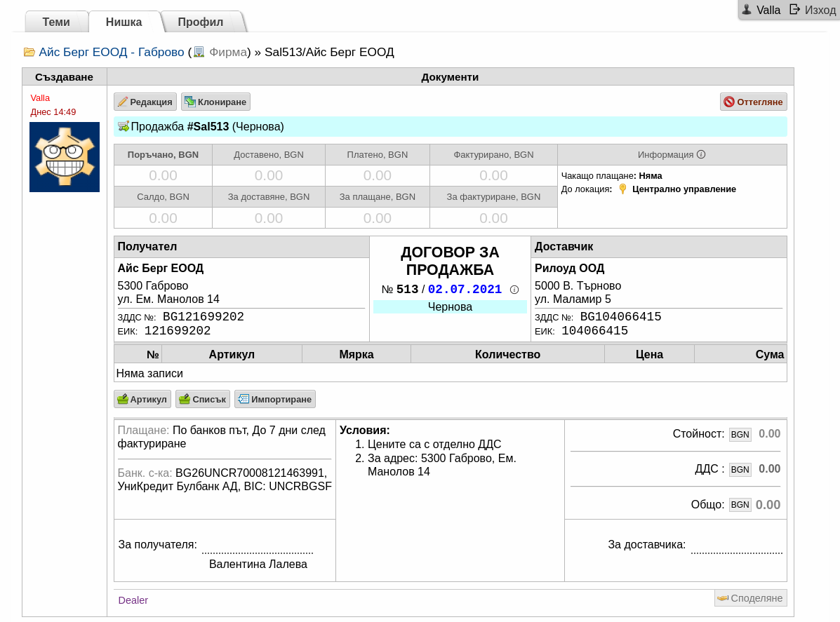This screenshot has height=622, width=840.
Task: Click the Количество column header
Action: [x=507, y=354]
